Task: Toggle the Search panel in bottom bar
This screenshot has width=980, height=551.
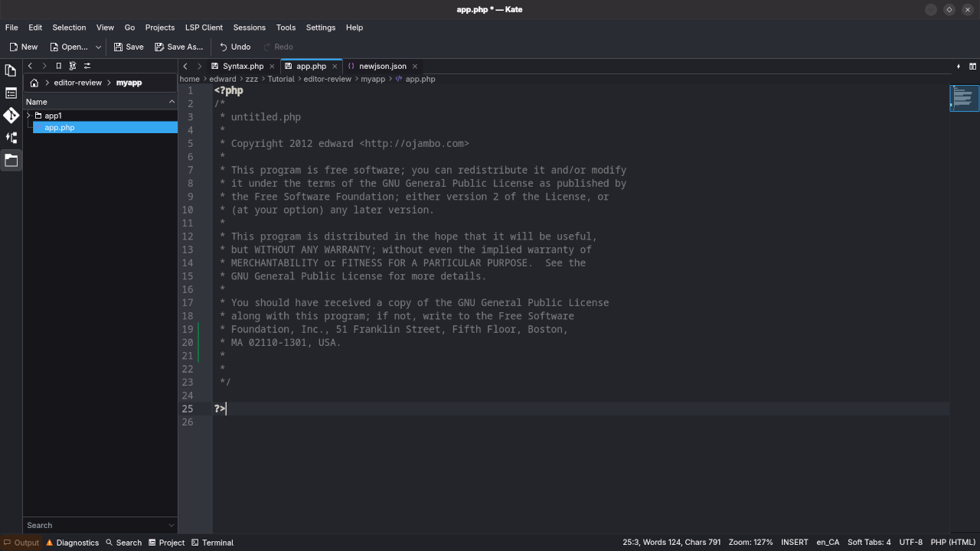Action: pyautogui.click(x=124, y=543)
